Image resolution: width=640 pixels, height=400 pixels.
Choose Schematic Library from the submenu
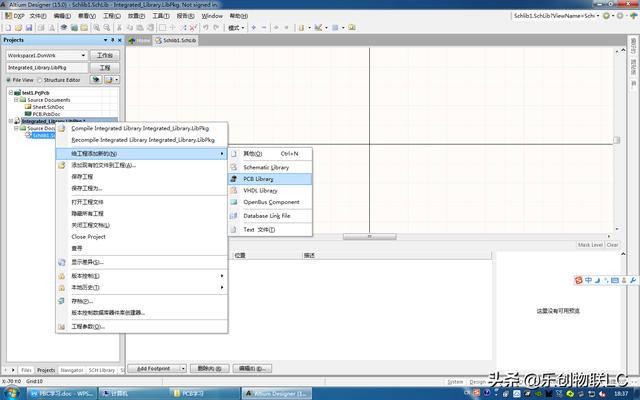tap(270, 167)
